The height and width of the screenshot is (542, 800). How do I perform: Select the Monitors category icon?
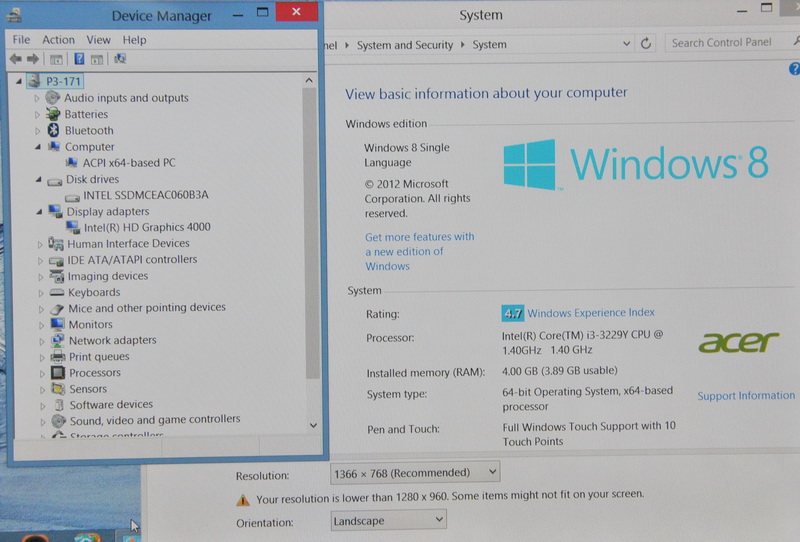57,324
